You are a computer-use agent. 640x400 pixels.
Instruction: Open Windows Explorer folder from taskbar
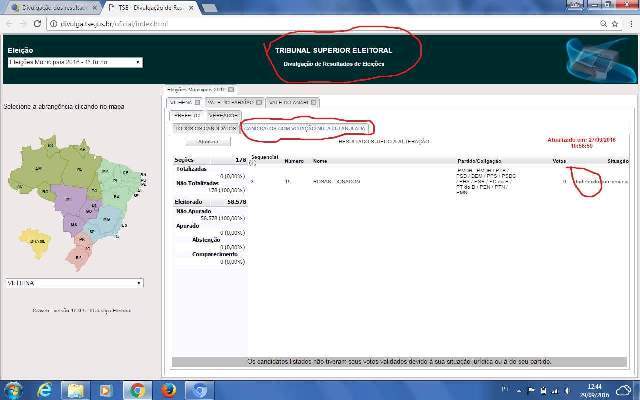pos(75,390)
